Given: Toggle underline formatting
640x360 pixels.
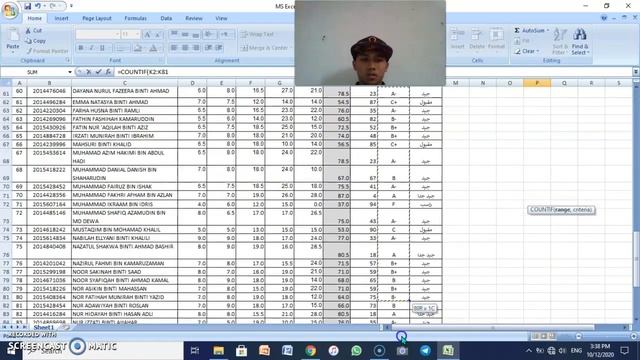Looking at the screenshot, I should (102, 48).
